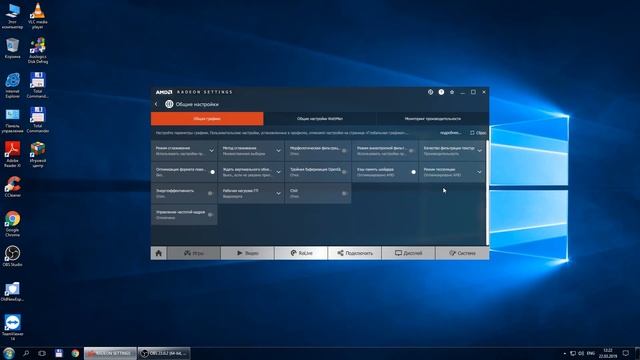The width and height of the screenshot is (640, 360).
Task: Switch to Radeon Settings taskbar button
Action: pyautogui.click(x=110, y=353)
